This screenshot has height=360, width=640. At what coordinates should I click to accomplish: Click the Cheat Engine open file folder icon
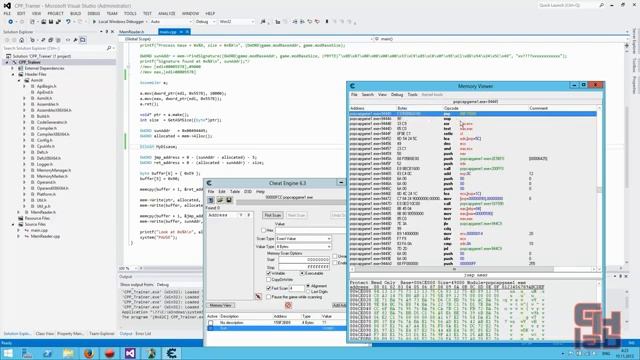pyautogui.click(x=220, y=200)
